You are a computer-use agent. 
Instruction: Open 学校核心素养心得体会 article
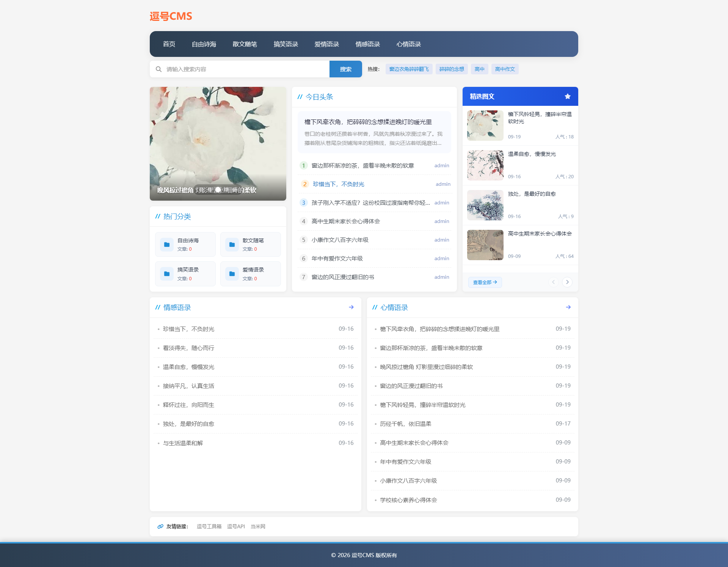[409, 500]
